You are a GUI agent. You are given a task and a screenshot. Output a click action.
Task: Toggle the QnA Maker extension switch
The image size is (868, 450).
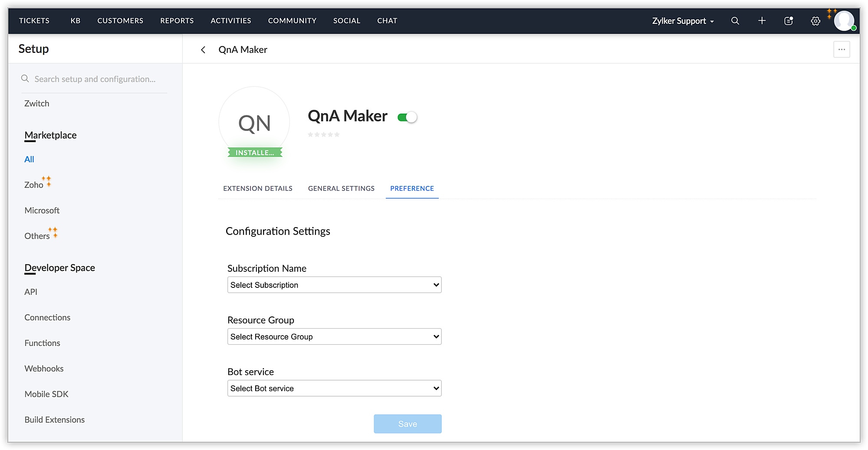coord(407,117)
